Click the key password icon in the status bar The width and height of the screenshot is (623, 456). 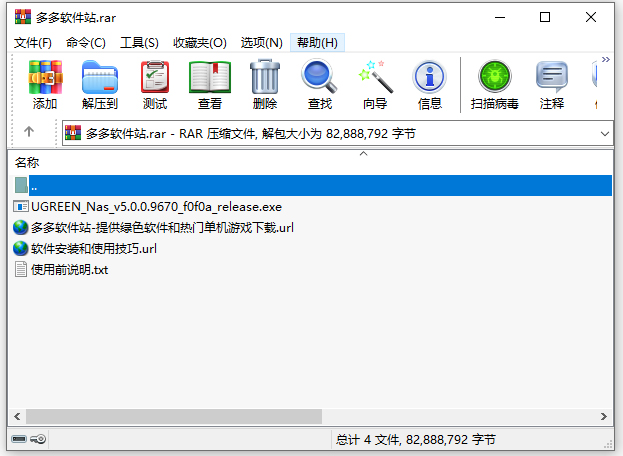click(x=38, y=439)
